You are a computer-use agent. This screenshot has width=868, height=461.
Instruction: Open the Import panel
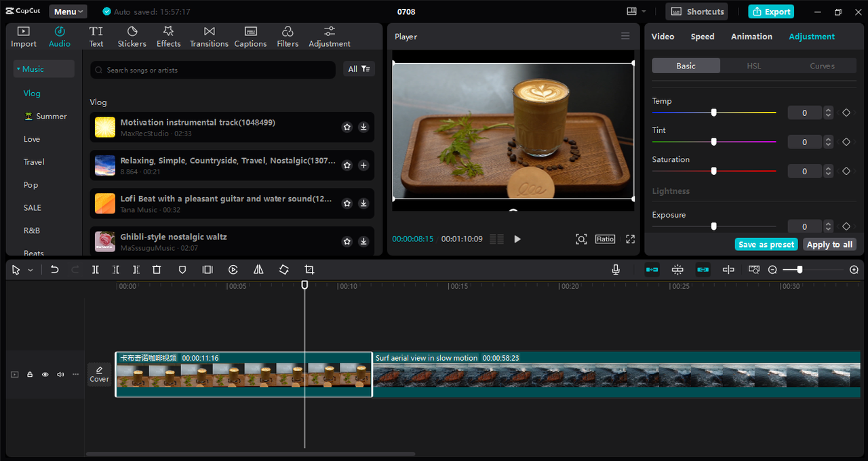pyautogui.click(x=24, y=37)
